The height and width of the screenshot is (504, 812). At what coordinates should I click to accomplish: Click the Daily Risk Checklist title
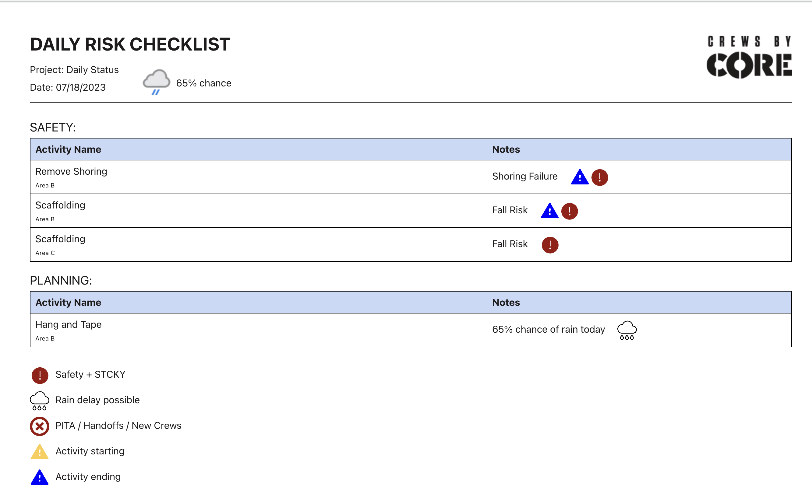coord(130,44)
